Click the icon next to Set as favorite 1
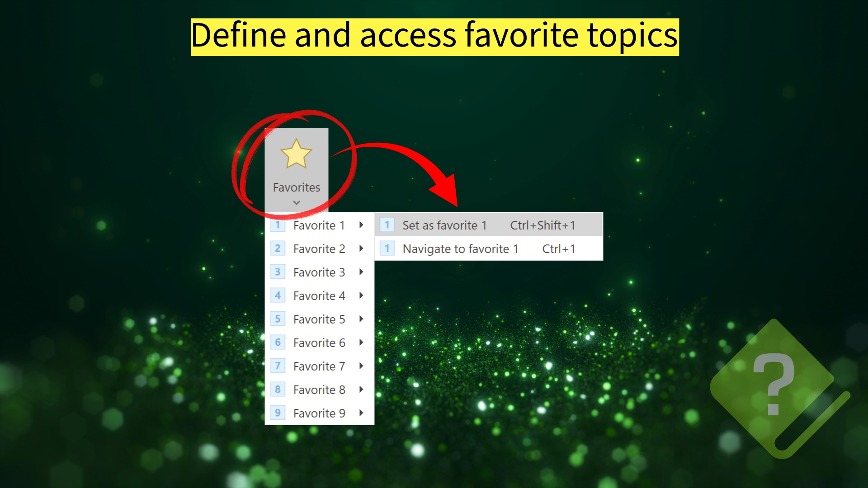The width and height of the screenshot is (868, 488). tap(387, 225)
